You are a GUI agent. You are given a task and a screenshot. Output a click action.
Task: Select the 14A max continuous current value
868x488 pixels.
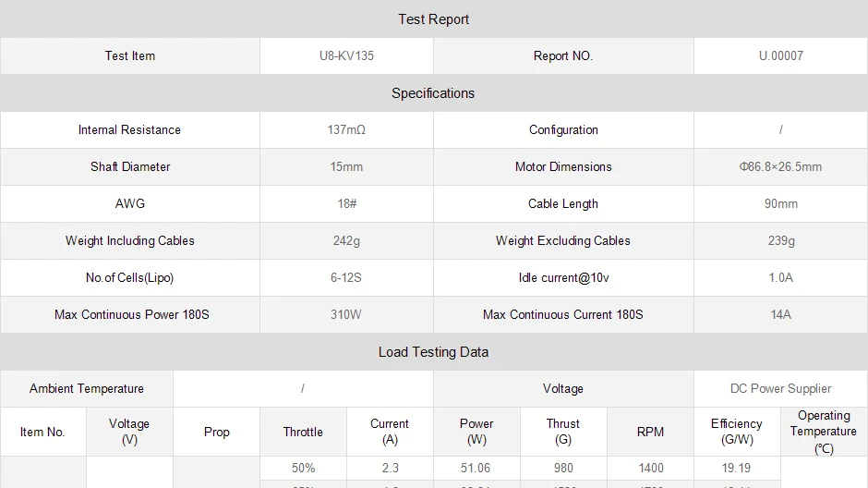tap(780, 314)
